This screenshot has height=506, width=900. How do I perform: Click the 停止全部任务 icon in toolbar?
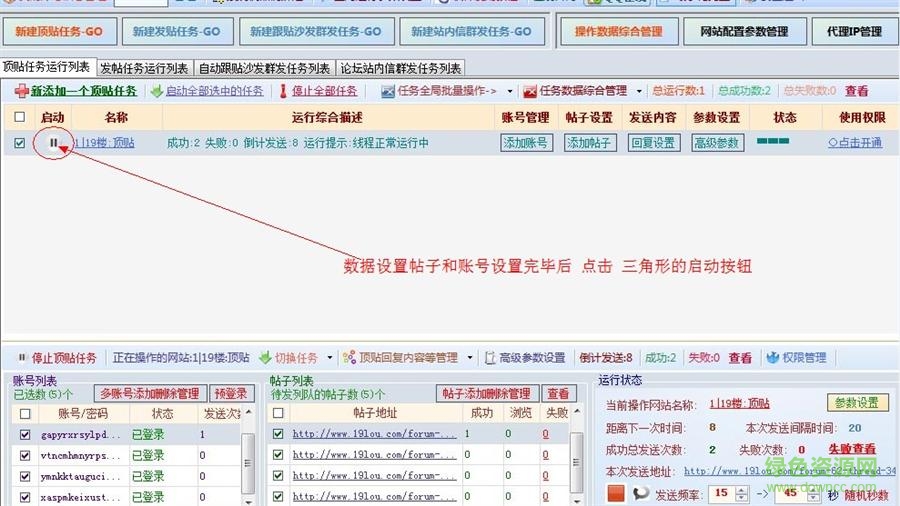click(283, 91)
